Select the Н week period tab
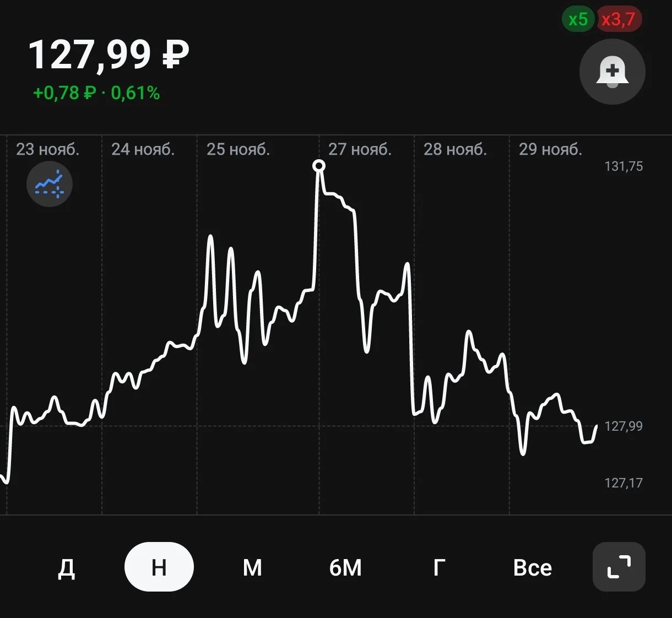Viewport: 672px width, 618px height. [159, 567]
